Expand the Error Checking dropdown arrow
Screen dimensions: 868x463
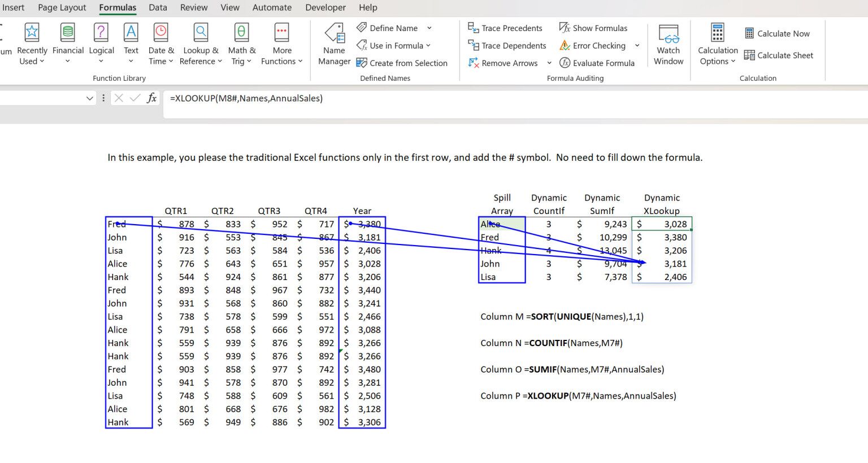click(x=637, y=45)
